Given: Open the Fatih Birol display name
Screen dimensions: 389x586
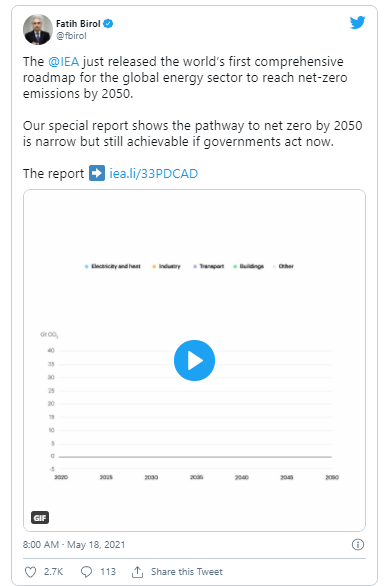Looking at the screenshot, I should [78, 24].
